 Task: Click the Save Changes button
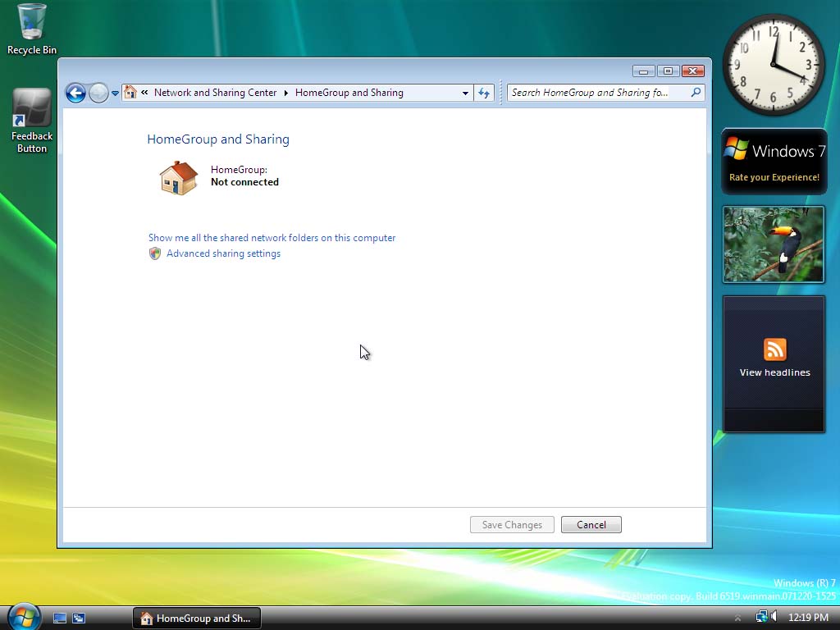[x=512, y=524]
